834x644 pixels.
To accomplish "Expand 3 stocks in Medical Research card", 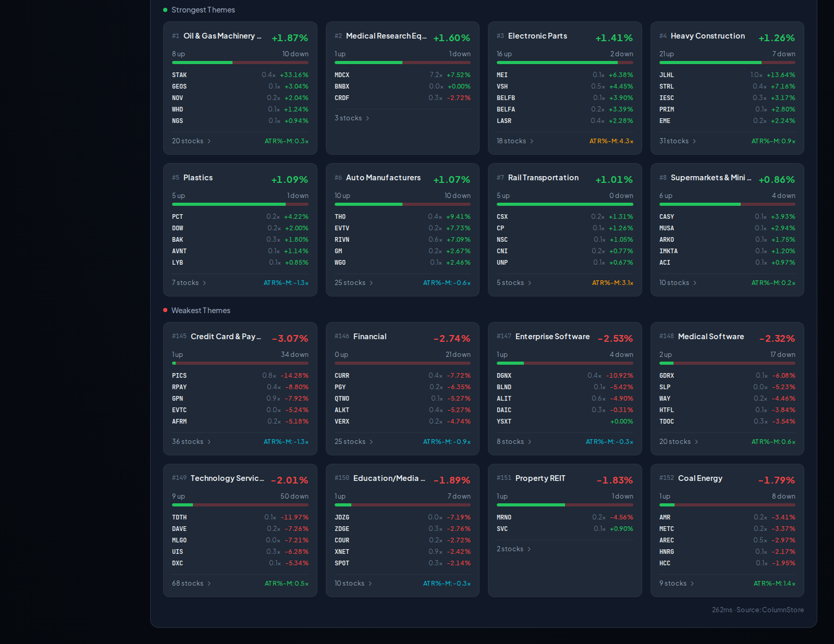I will (x=352, y=118).
